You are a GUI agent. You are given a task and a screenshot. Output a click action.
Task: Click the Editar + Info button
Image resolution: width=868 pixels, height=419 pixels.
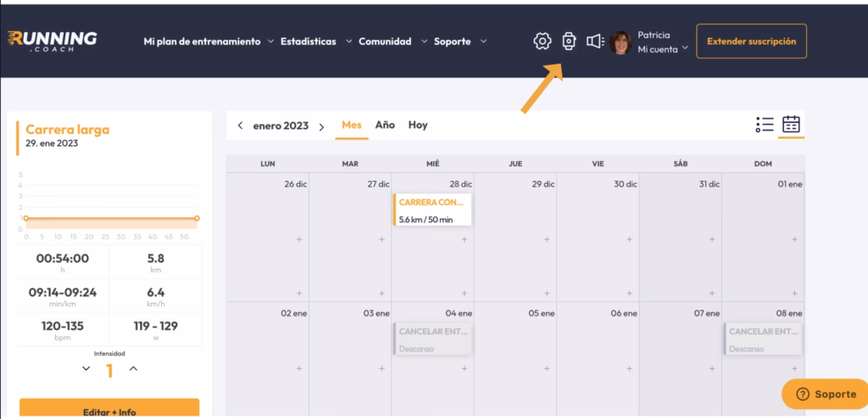pos(109,409)
